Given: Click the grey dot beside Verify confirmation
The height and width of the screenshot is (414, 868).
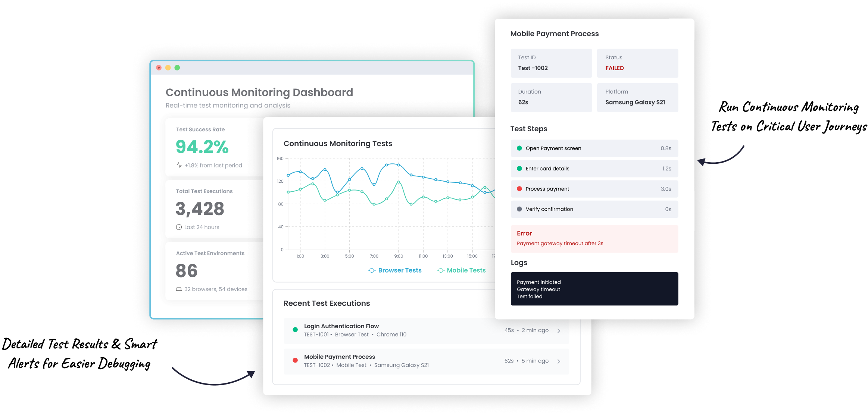Looking at the screenshot, I should tap(519, 209).
